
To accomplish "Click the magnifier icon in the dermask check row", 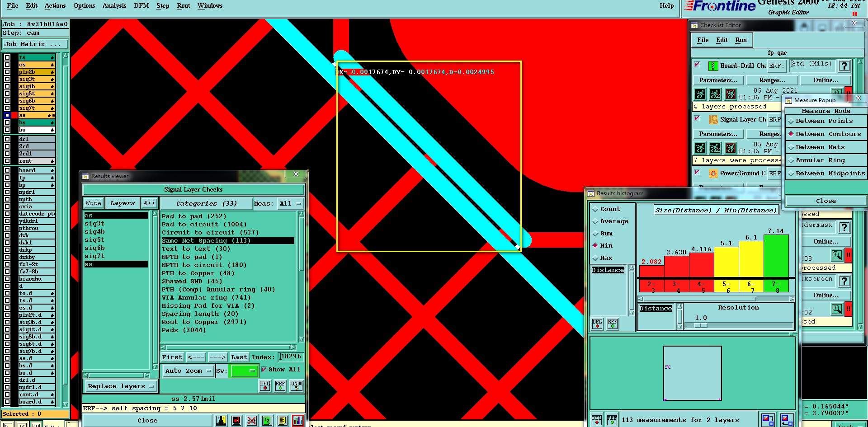I will (x=837, y=255).
